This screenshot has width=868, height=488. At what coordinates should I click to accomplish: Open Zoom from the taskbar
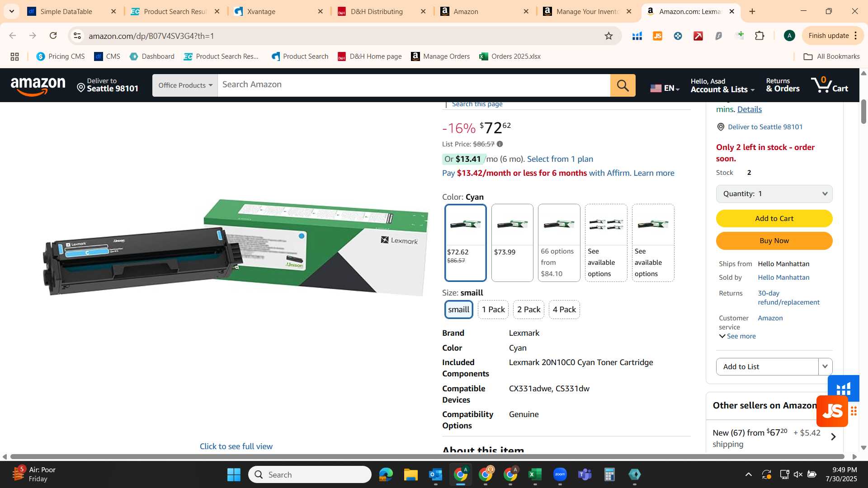(x=560, y=474)
